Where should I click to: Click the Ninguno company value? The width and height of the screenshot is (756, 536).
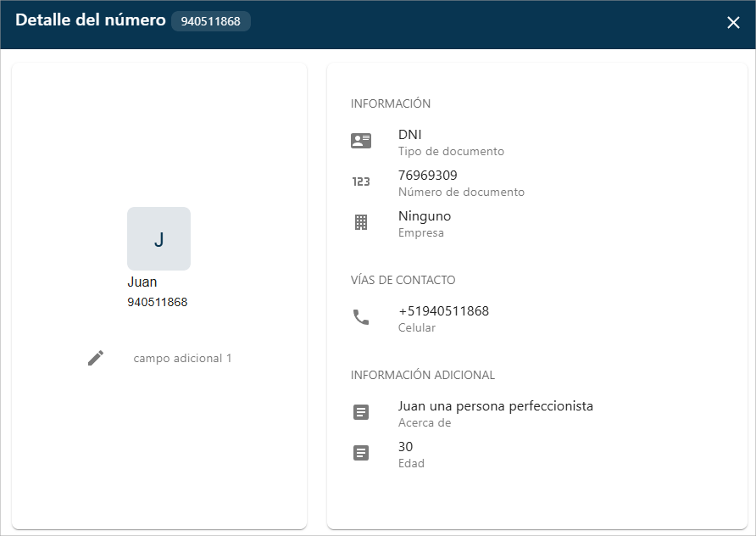[425, 215]
